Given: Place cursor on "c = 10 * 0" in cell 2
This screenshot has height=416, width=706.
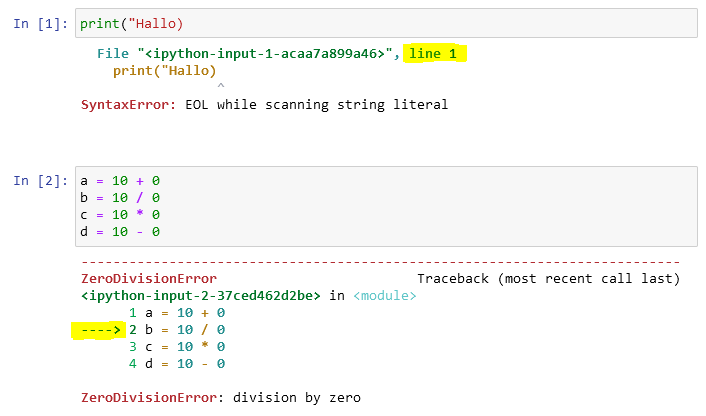Looking at the screenshot, I should 120,215.
